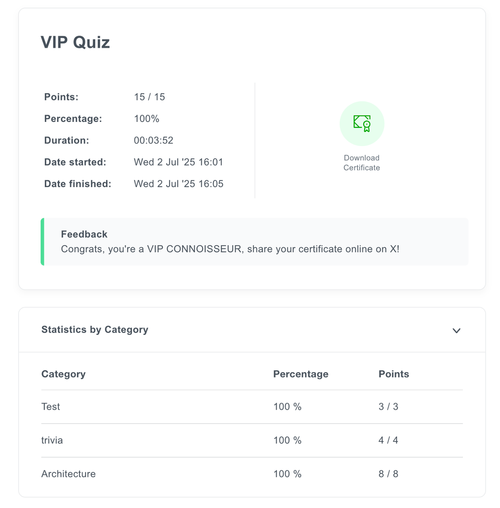Viewport: 500px width, 508px height.
Task: Click the Category column header
Action: pyautogui.click(x=63, y=374)
